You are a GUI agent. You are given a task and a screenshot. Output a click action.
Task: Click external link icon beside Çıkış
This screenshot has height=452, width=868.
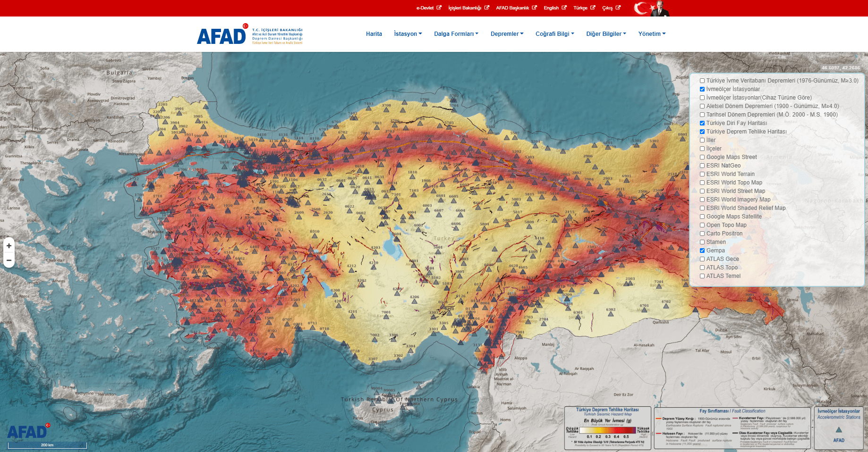(x=618, y=8)
